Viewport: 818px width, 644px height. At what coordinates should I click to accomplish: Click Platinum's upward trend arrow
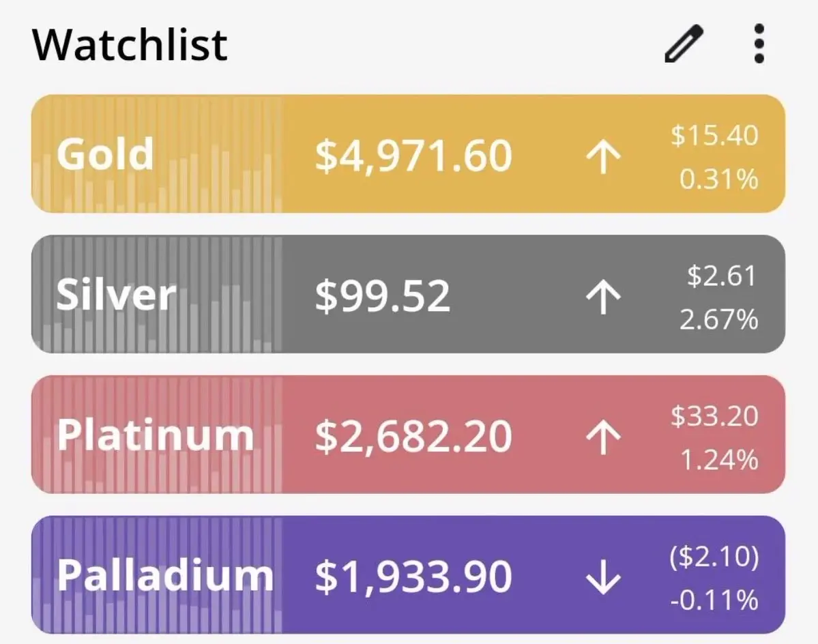point(603,437)
